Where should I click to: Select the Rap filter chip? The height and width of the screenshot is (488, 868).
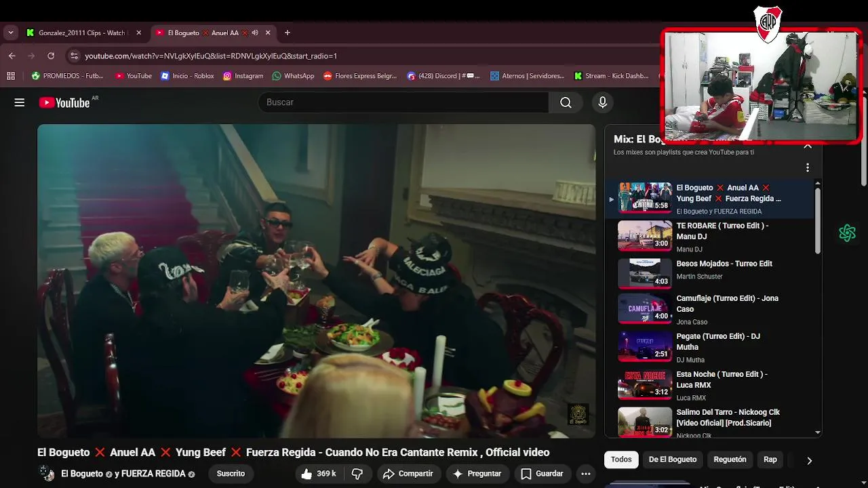tap(770, 460)
